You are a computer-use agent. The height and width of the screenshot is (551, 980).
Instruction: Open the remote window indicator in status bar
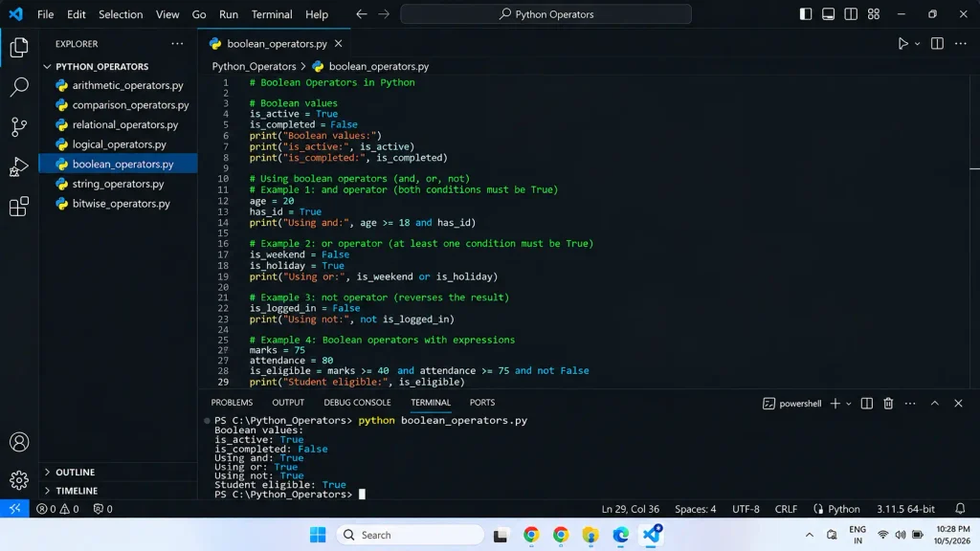click(x=15, y=509)
